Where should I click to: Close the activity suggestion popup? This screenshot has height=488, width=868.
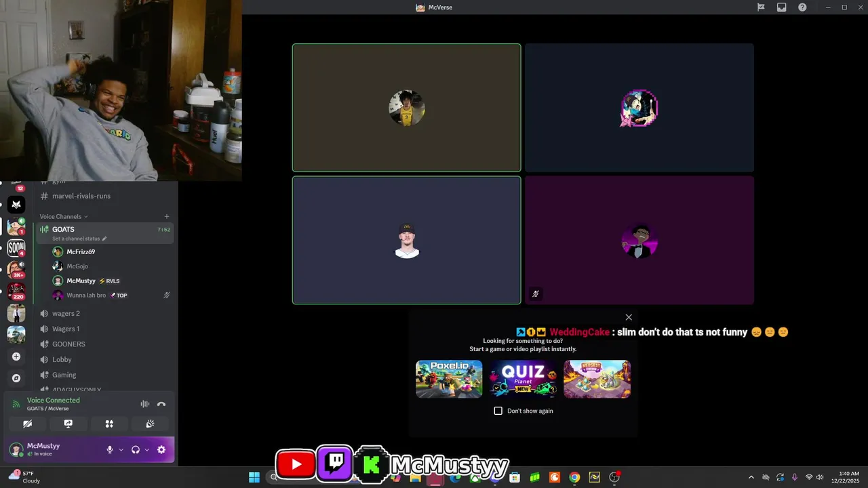[x=629, y=317]
